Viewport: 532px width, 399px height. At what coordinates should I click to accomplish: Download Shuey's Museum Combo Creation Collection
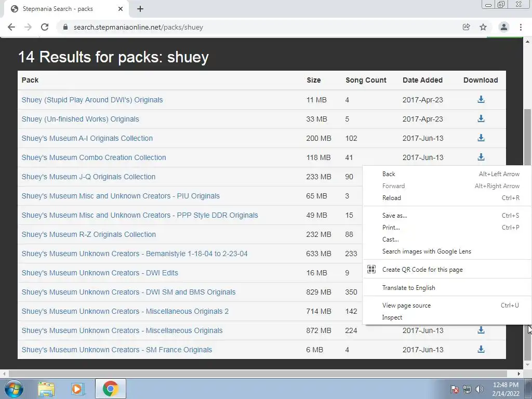point(481,157)
